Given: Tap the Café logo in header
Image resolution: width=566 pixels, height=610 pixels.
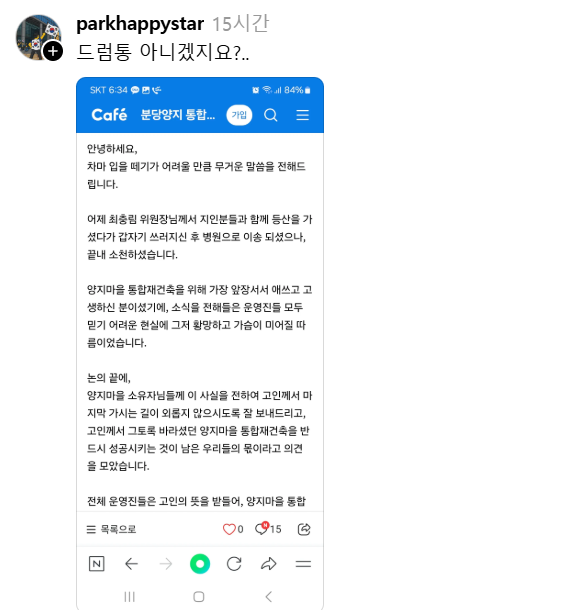Looking at the screenshot, I should tap(109, 115).
